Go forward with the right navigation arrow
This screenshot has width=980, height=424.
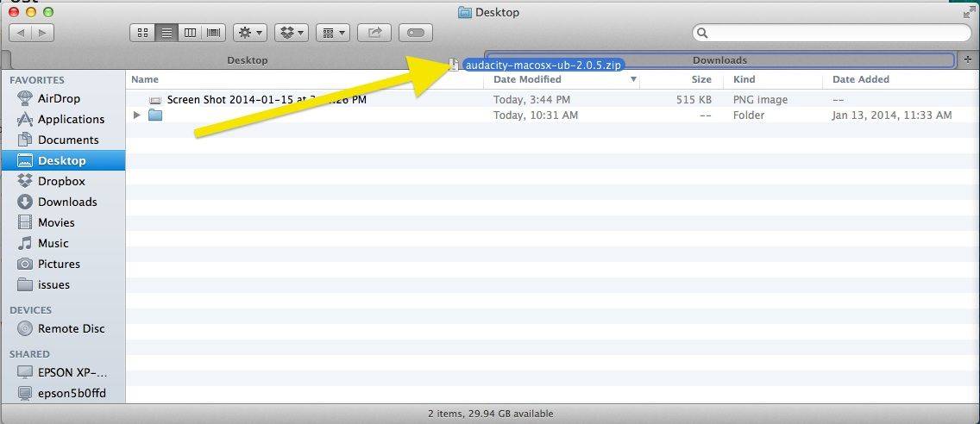pos(42,33)
